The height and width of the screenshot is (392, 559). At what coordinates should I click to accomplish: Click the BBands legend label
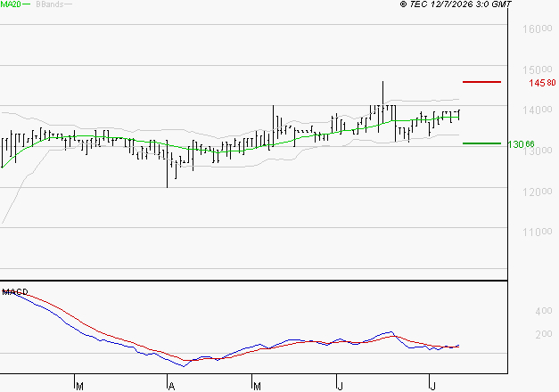[49, 4]
